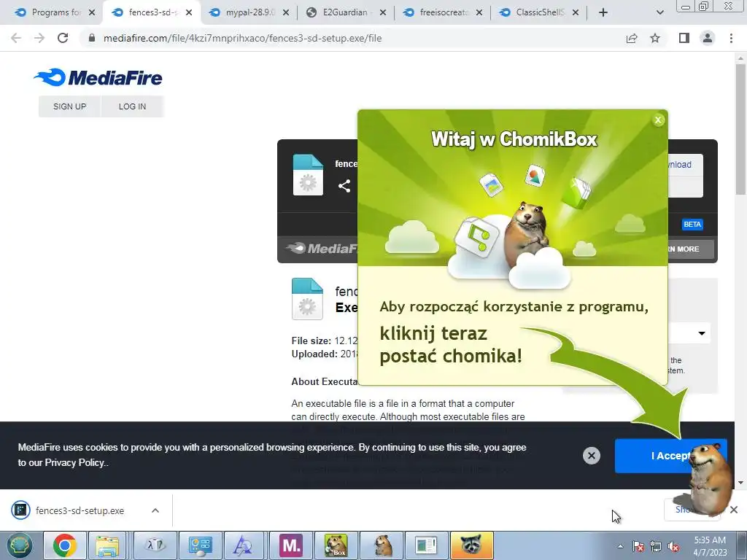
Task: Open the File Explorer taskbar icon
Action: [x=108, y=545]
